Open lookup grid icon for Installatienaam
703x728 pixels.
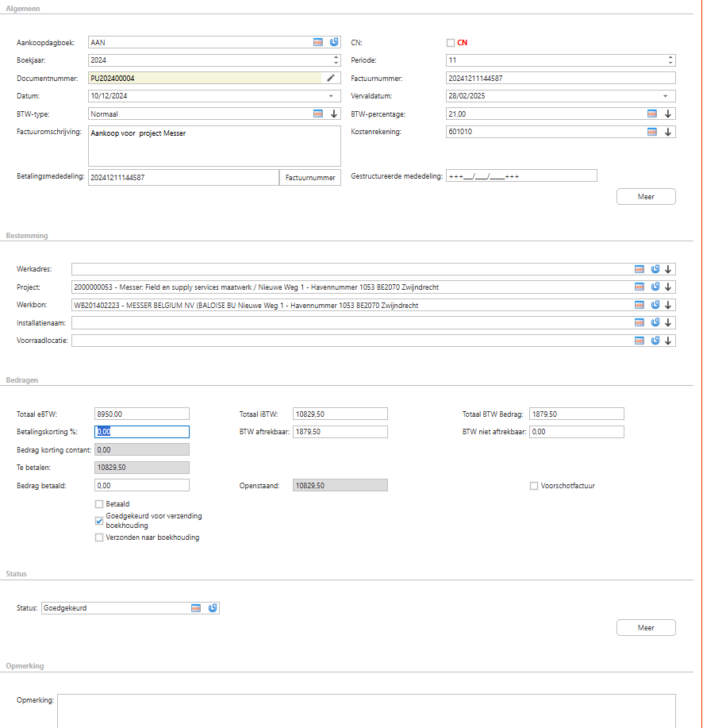tap(640, 322)
